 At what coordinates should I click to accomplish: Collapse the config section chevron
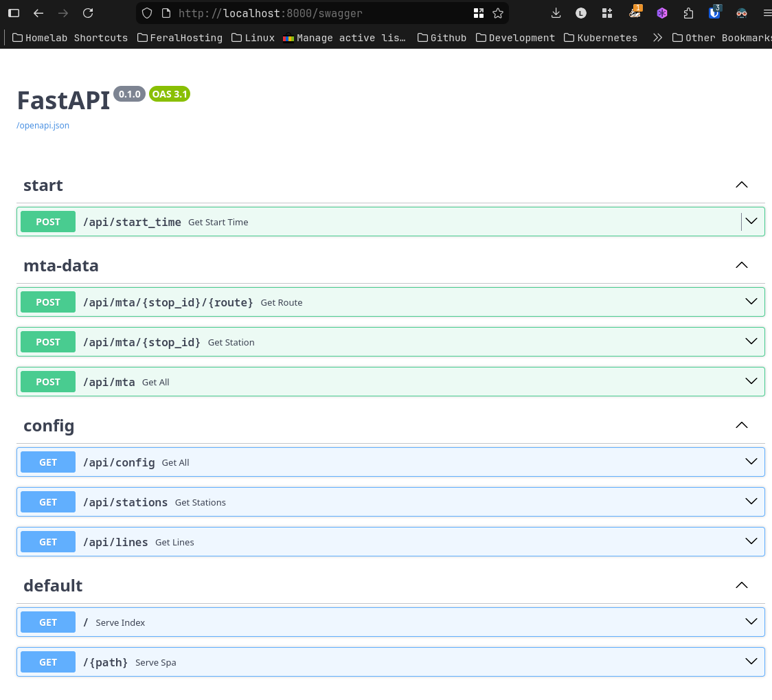(741, 425)
